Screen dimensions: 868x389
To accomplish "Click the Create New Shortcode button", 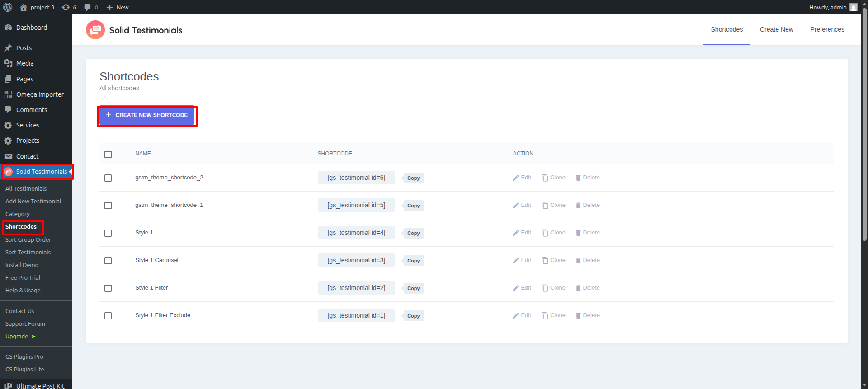I will (x=147, y=115).
